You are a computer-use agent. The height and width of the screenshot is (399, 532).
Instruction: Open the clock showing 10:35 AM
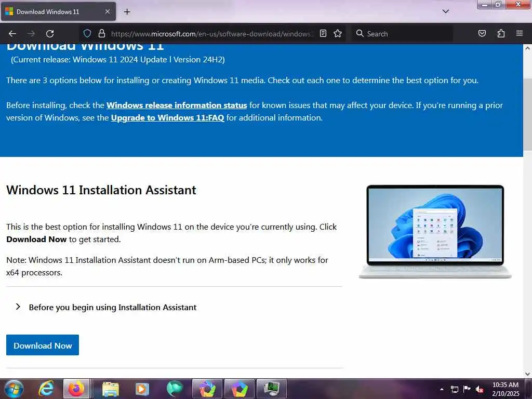click(506, 389)
